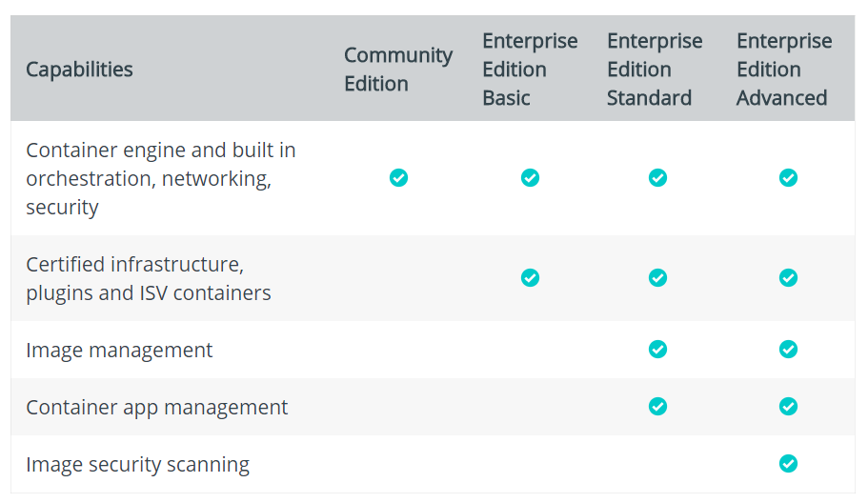Screen dimensions: 868x503
Task: Click Enterprise Standard checkmark for Image management
Action: point(657,350)
